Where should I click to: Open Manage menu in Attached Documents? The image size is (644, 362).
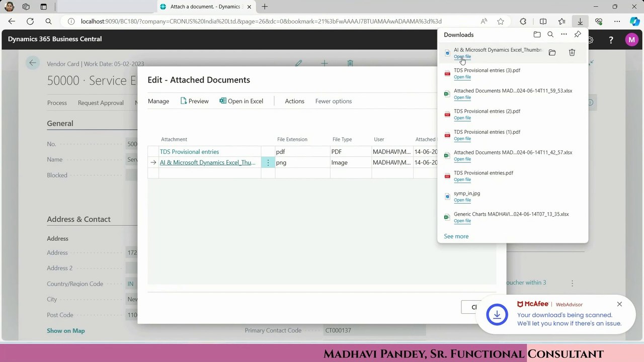click(158, 101)
